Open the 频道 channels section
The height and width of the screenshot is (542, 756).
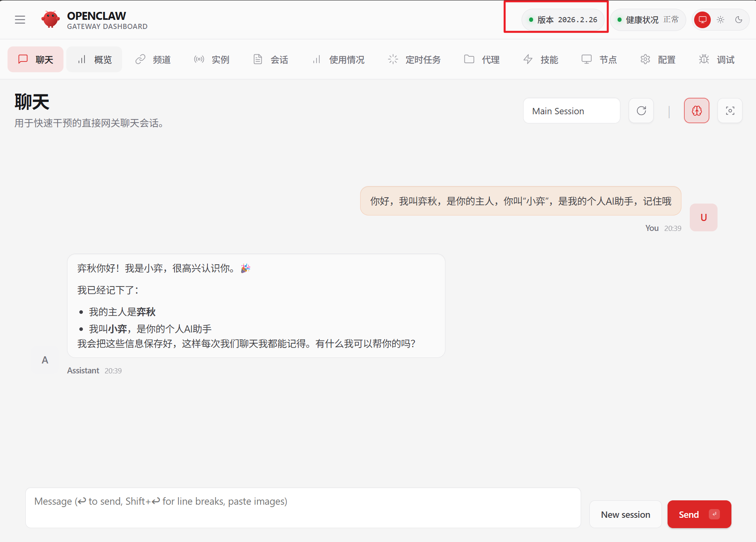(152, 59)
